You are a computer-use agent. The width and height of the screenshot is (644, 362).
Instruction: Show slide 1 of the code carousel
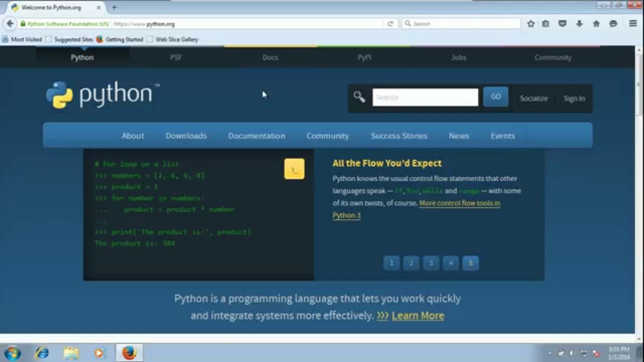point(391,263)
